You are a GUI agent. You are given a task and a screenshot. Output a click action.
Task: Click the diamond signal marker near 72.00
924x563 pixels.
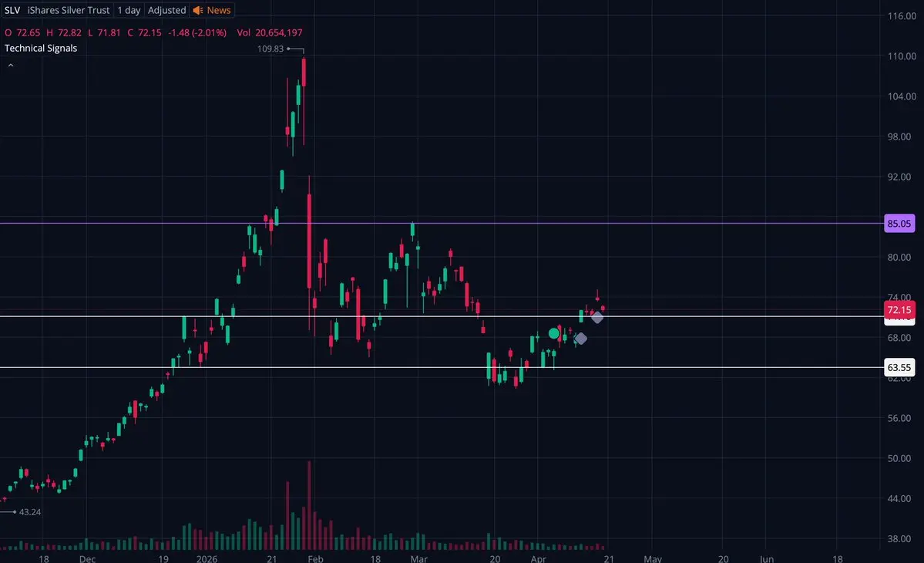597,317
